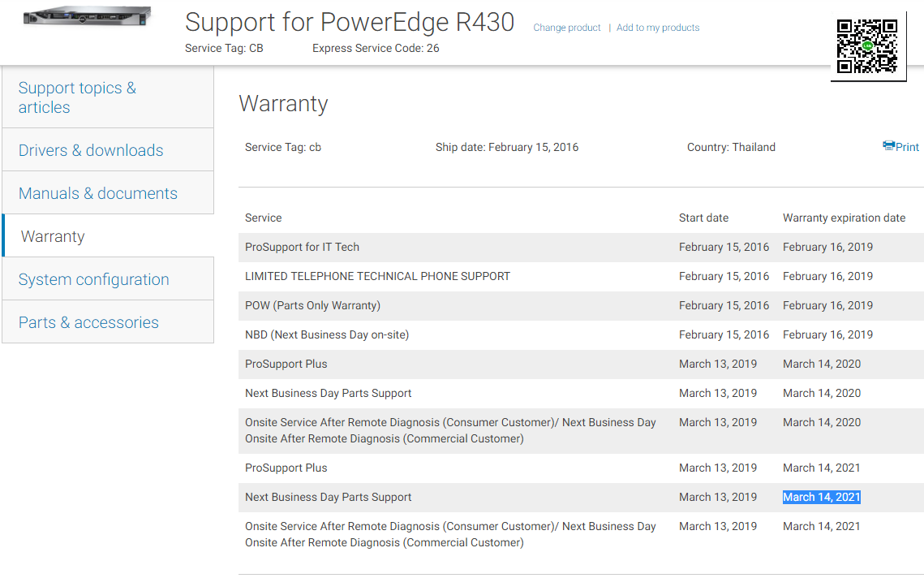Click the Support for PowerEdge R430 title
Screen dimensions: 924x578
(350, 23)
